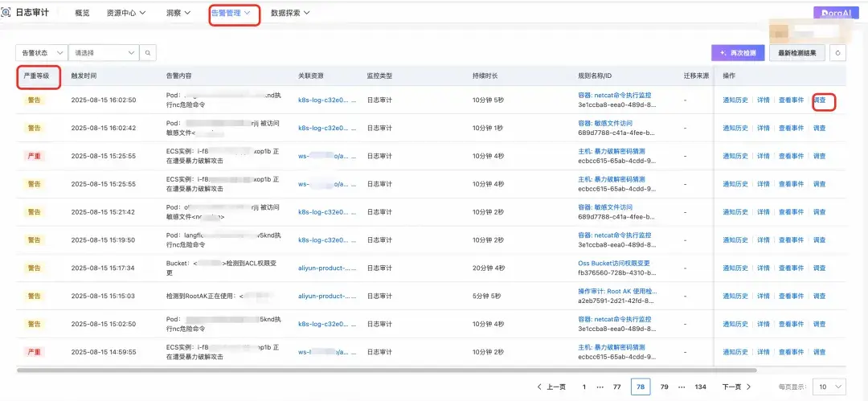Click the 严重 tag in 14:59:55 row
868x401 pixels.
34,352
